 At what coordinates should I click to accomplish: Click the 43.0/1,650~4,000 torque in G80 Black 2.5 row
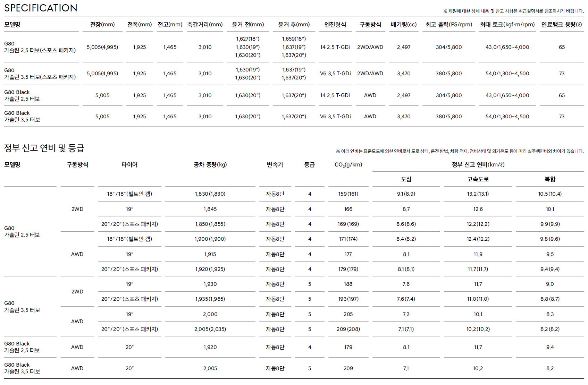(x=507, y=95)
